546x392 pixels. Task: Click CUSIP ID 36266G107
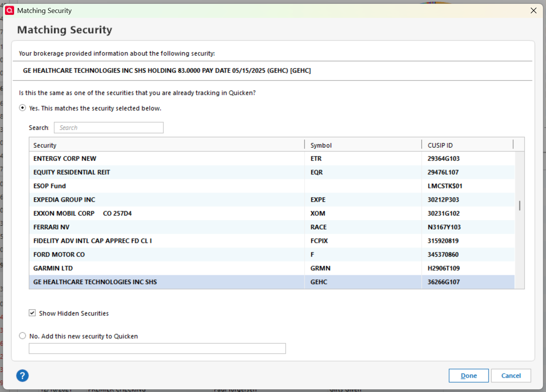[x=444, y=282]
